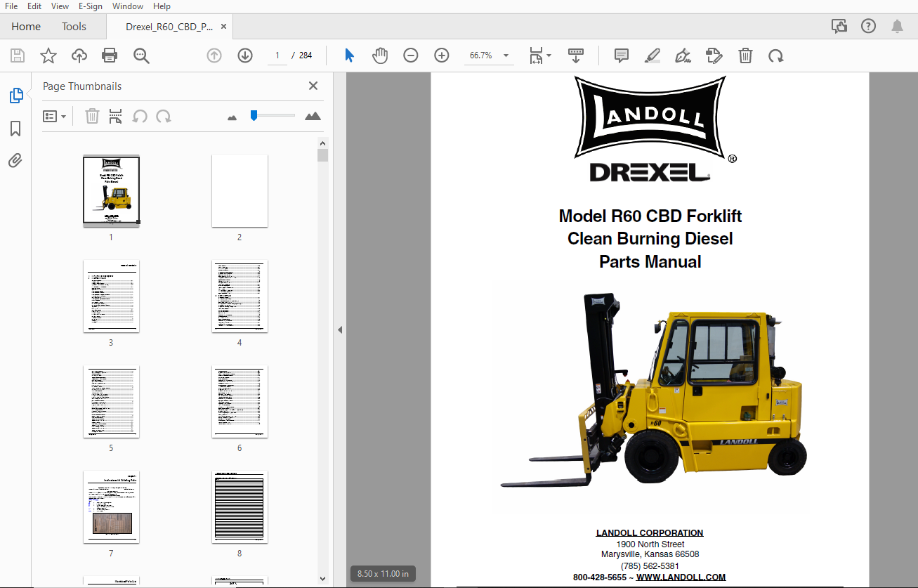Click the fit page scrolling icon
Viewport: 918px width, 588px height.
[537, 55]
